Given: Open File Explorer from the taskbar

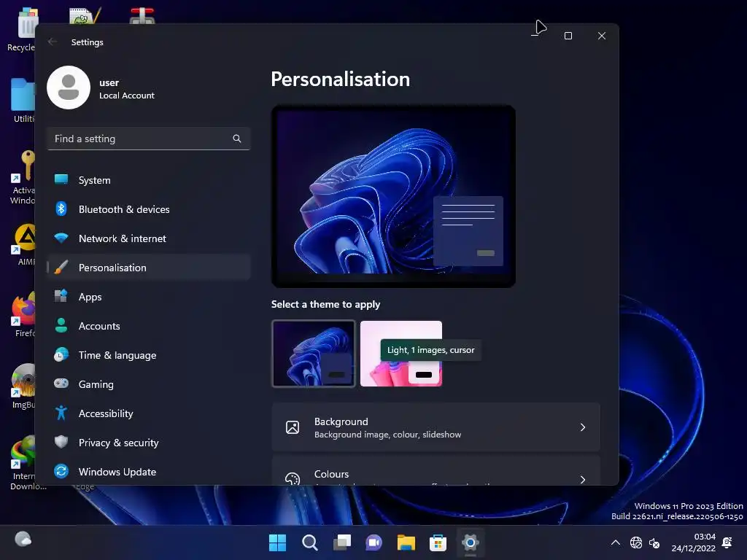Looking at the screenshot, I should [x=406, y=542].
